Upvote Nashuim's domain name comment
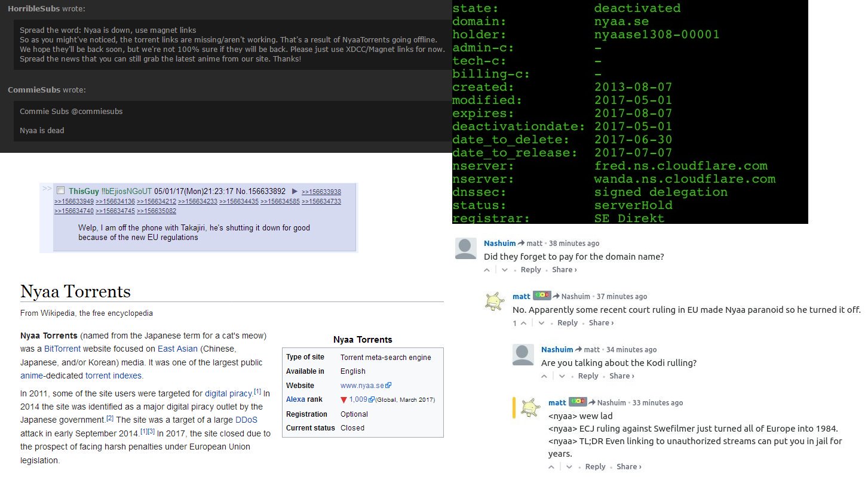Viewport: 868px width, 477px height. [x=487, y=270]
